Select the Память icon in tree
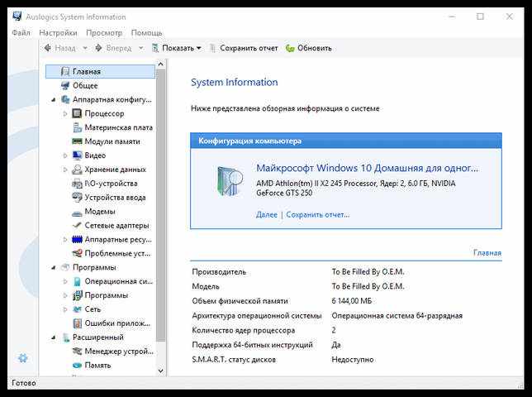Screen dimensions: 532x397 (77, 366)
